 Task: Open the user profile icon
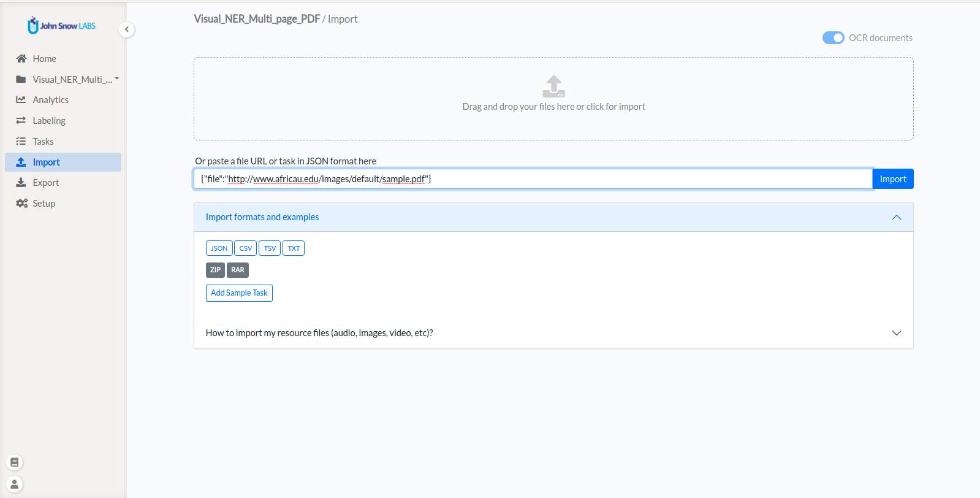[15, 484]
